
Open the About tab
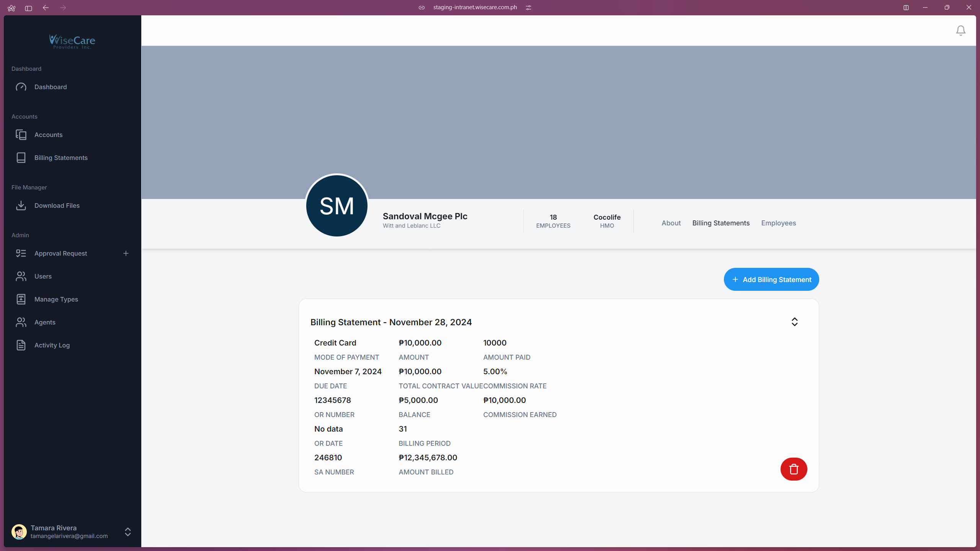click(x=671, y=223)
